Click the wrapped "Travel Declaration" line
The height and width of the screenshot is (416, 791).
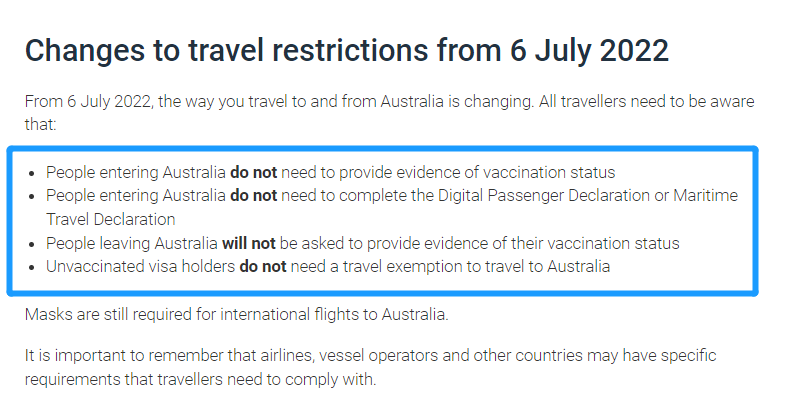coord(111,219)
